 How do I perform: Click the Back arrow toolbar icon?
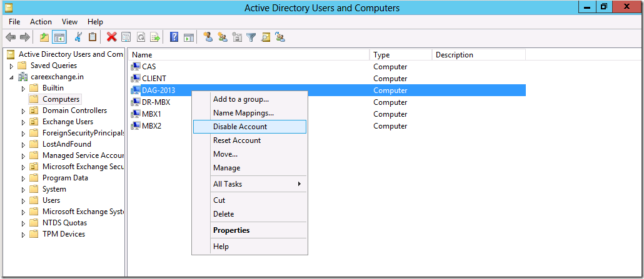tap(11, 37)
